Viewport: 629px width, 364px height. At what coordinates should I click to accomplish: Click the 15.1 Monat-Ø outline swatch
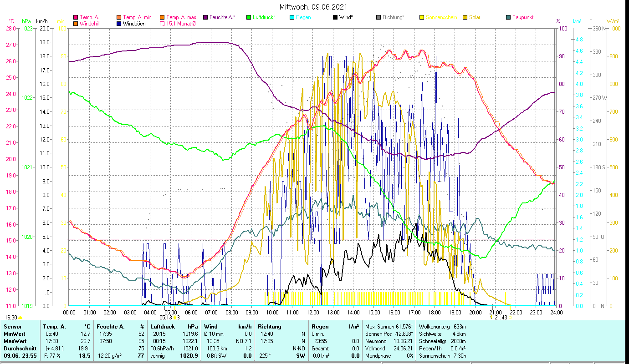162,24
